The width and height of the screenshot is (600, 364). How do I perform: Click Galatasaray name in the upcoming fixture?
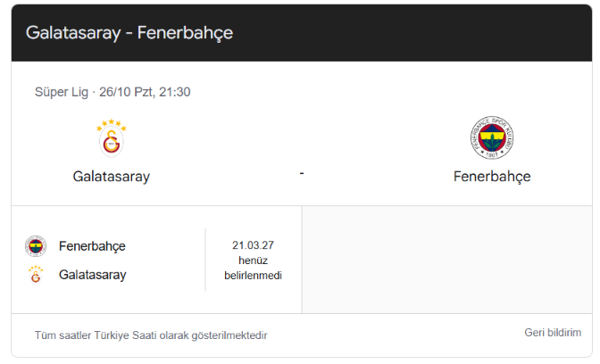point(93,275)
